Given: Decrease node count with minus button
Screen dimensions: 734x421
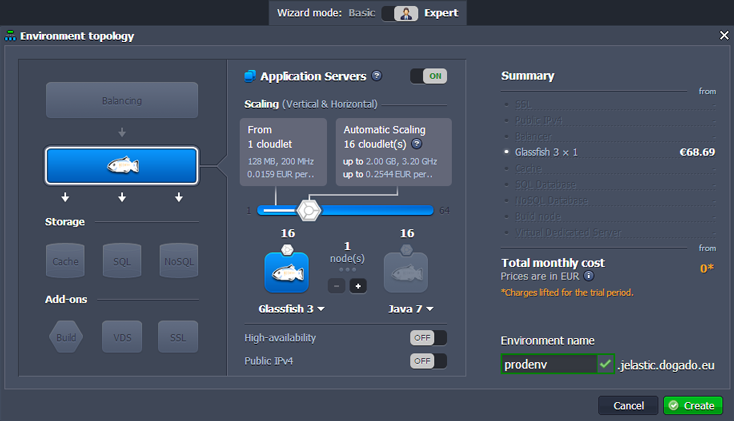Looking at the screenshot, I should click(x=336, y=286).
